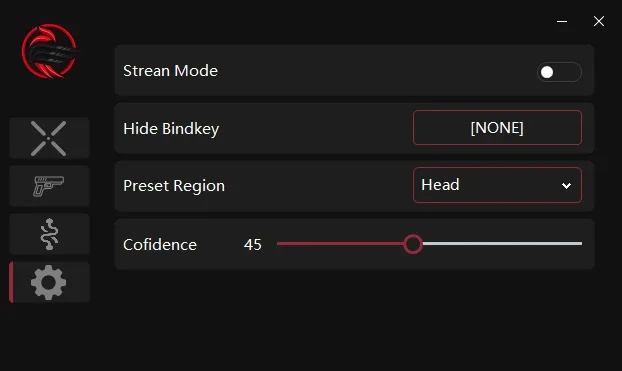Click the Cofidence slider circular handle

pos(413,244)
